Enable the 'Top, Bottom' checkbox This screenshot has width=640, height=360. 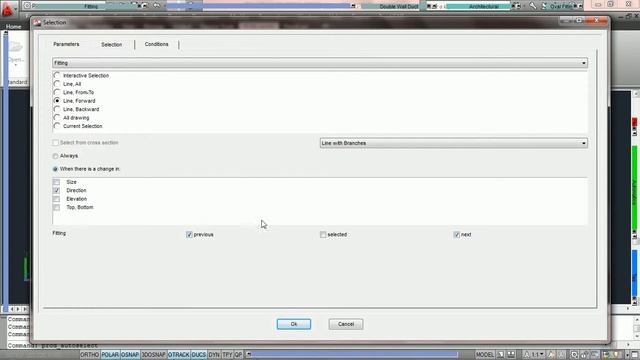pos(56,207)
